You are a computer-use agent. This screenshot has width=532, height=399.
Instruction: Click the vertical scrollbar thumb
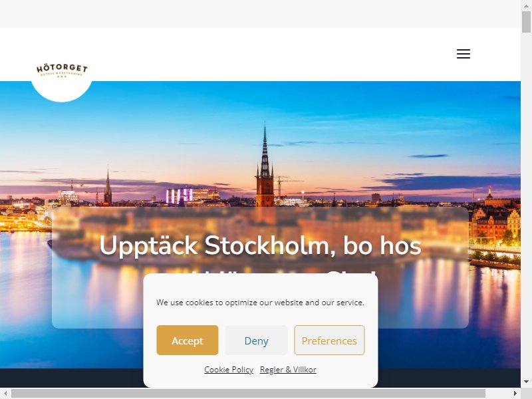[526, 22]
